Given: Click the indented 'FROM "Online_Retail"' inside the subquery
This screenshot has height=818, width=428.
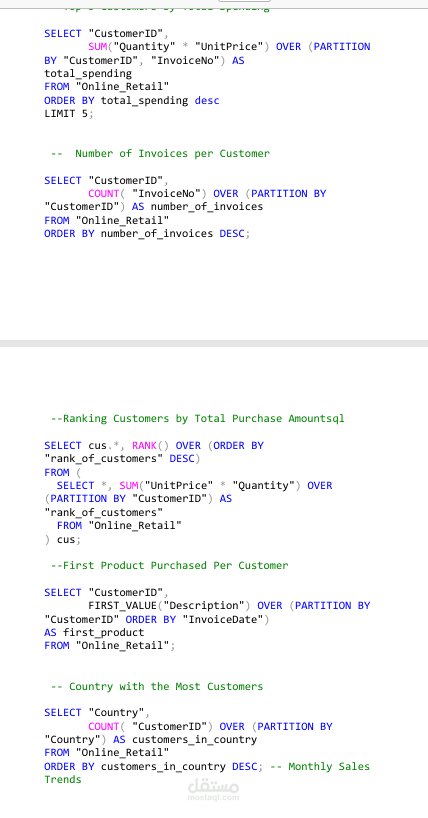Looking at the screenshot, I should [x=119, y=525].
